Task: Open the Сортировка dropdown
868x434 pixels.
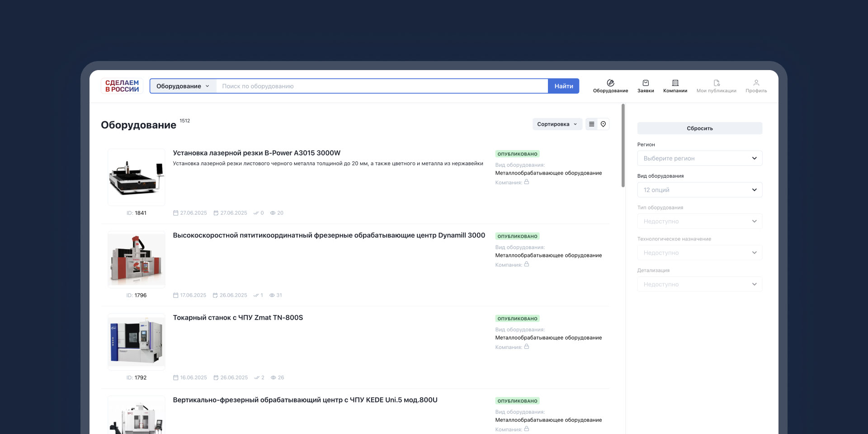Action: [557, 124]
